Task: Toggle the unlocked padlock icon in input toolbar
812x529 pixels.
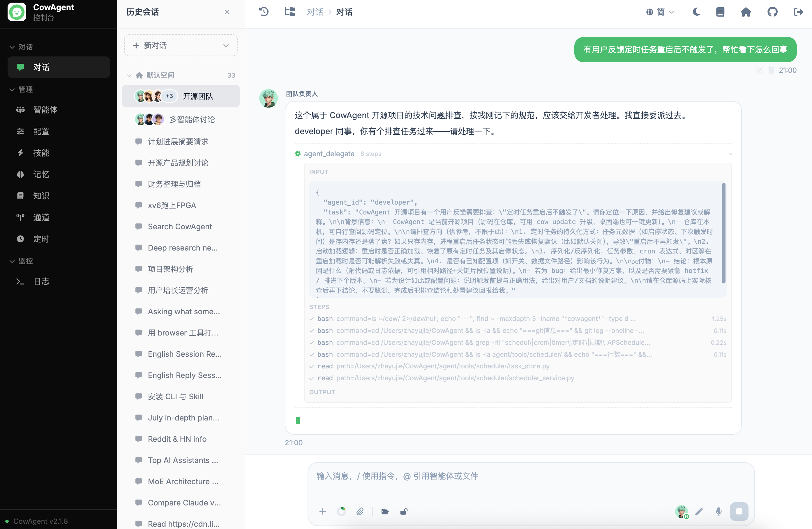Action: (x=404, y=511)
